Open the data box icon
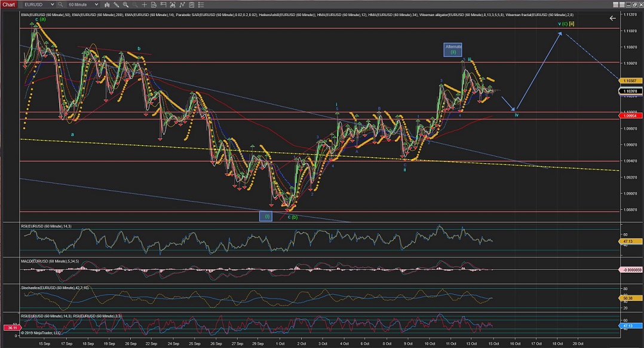The image size is (644, 348). pos(154,5)
